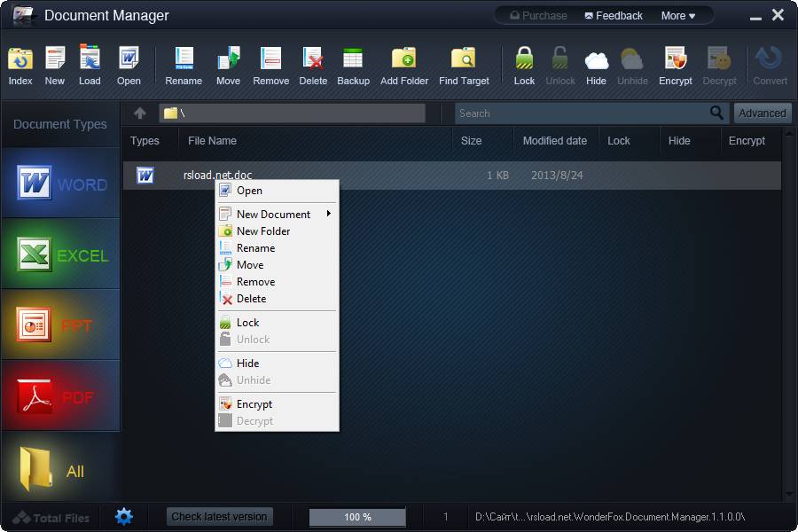Sort by Size column header
Viewport: 798px width, 532px height.
(471, 141)
